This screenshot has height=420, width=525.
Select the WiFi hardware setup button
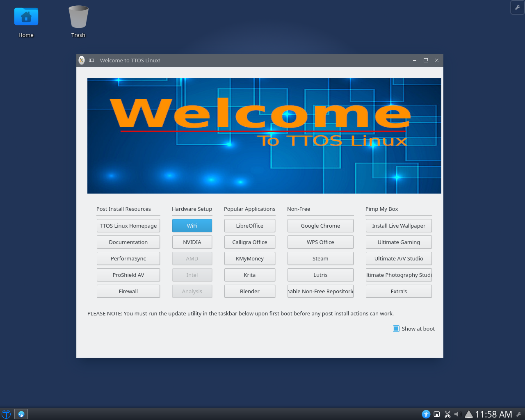click(x=192, y=226)
